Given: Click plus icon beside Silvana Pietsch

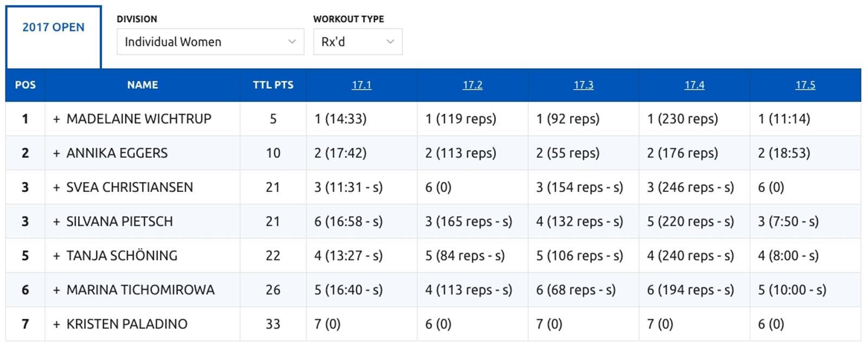Looking at the screenshot, I should point(56,222).
